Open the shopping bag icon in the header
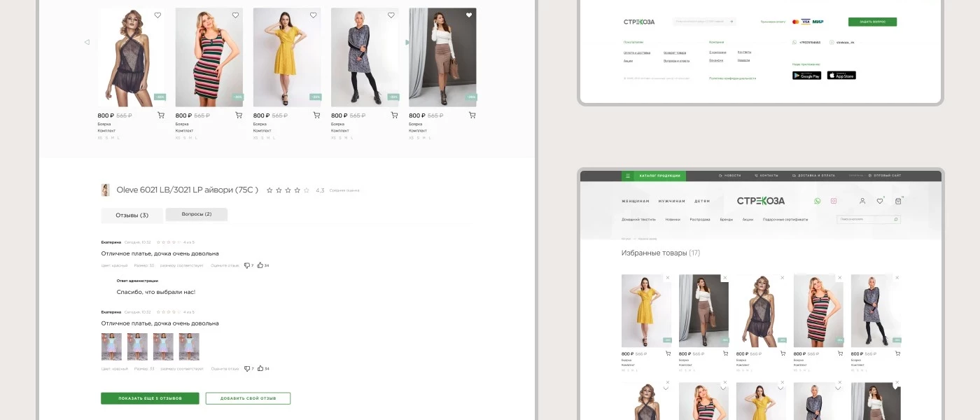Viewport: 980px width, 420px height. (898, 201)
